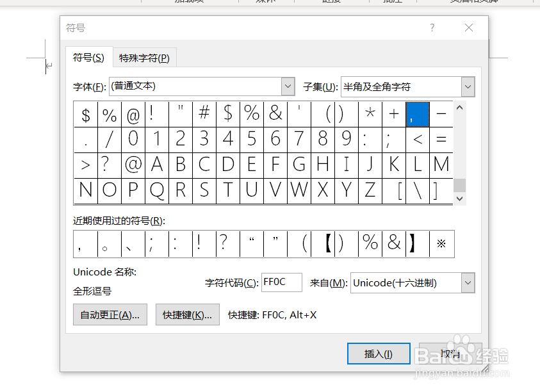Click the highlighted full-width comma symbol
Screen dimensions: 540x392
pos(418,114)
